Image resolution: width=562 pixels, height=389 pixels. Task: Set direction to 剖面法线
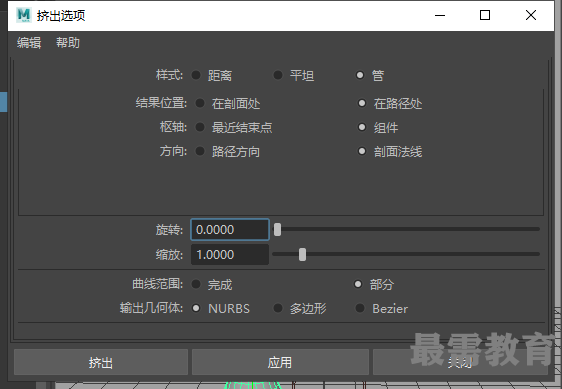(x=362, y=151)
